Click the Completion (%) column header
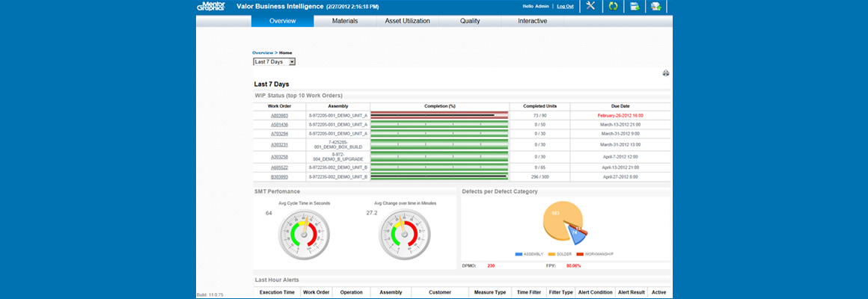This screenshot has width=868, height=299. click(x=439, y=106)
